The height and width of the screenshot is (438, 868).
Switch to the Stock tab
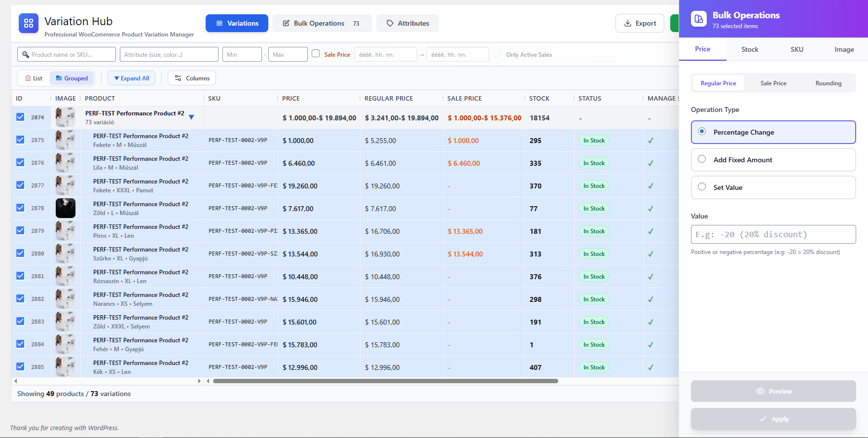(x=750, y=49)
